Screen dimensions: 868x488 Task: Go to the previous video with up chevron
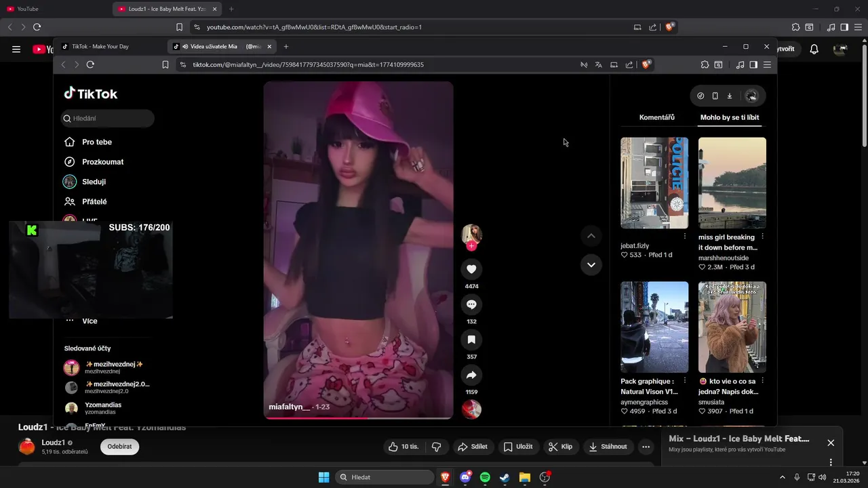coord(591,236)
